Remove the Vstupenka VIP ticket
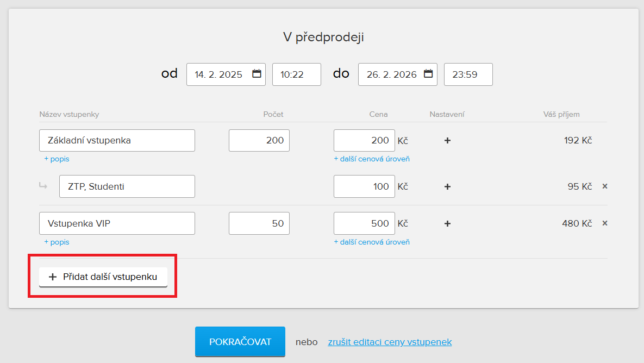 point(605,223)
